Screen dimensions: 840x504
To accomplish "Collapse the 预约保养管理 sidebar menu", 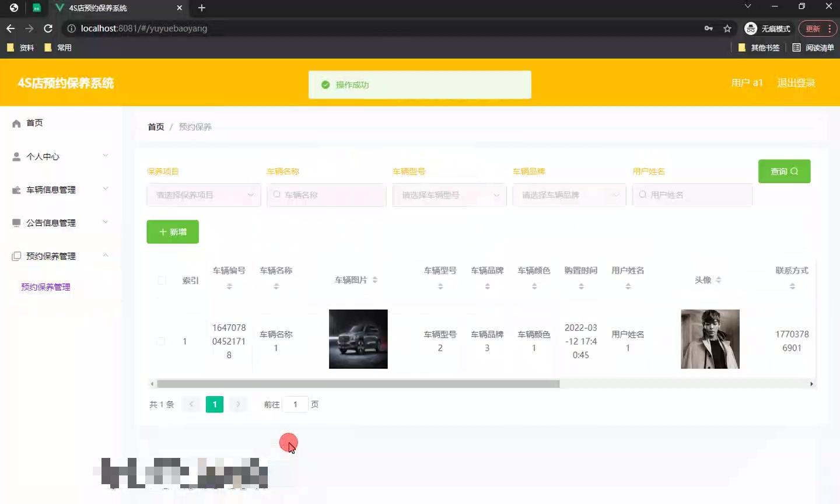I will [x=105, y=255].
